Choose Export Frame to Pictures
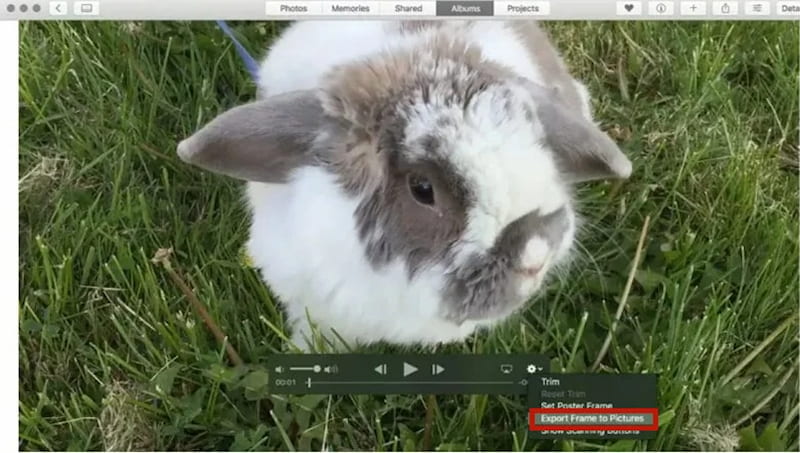This screenshot has height=453, width=800. point(592,418)
